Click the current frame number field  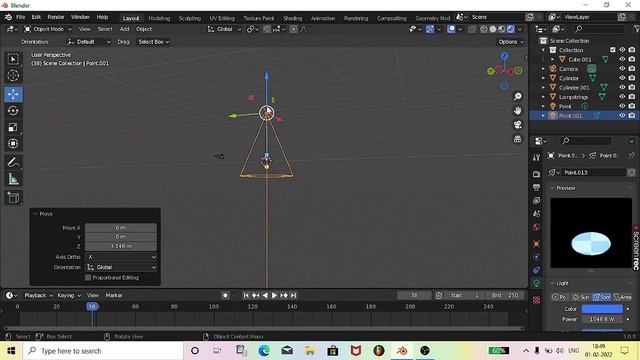pyautogui.click(x=414, y=295)
